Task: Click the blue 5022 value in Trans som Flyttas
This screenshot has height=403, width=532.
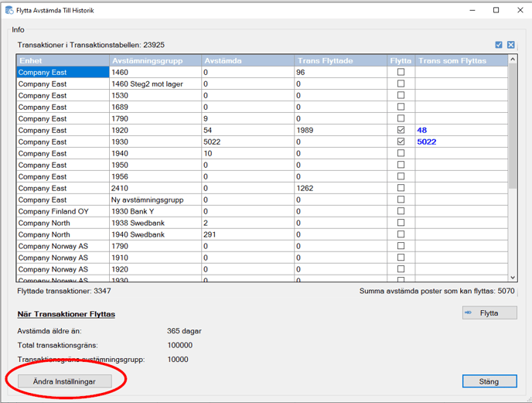Action: click(427, 142)
